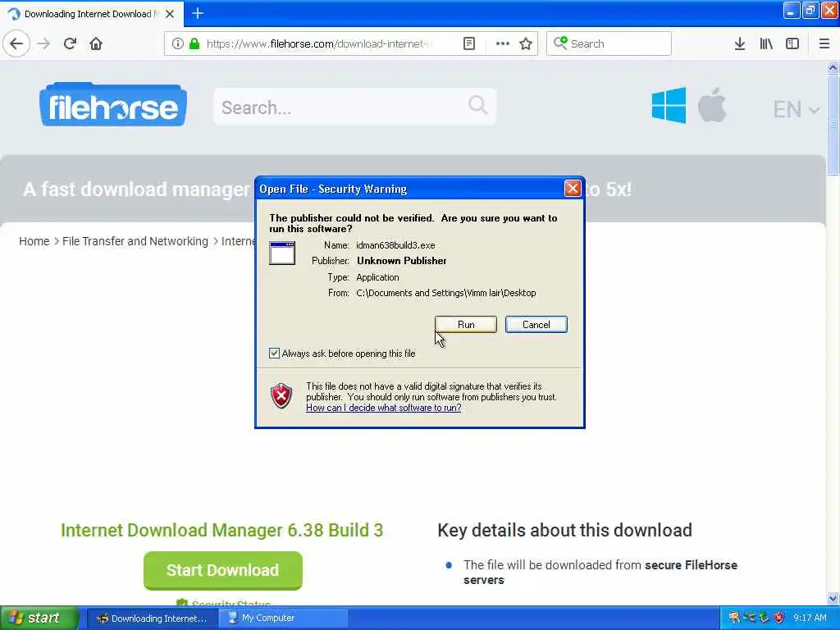Click the FileHorse logo

tap(113, 104)
